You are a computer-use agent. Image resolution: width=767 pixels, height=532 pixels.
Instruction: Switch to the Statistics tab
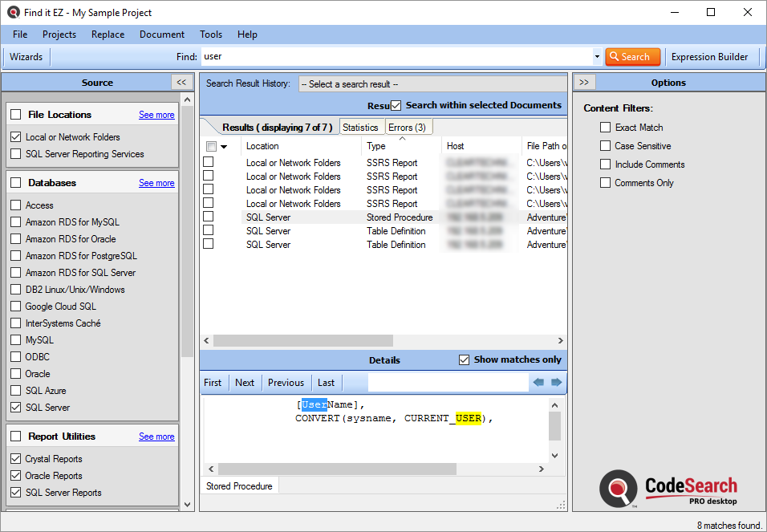click(x=360, y=128)
